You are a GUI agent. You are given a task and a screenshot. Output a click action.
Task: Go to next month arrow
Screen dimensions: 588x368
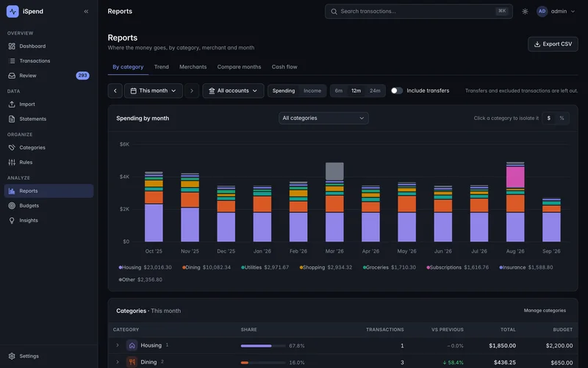point(192,91)
